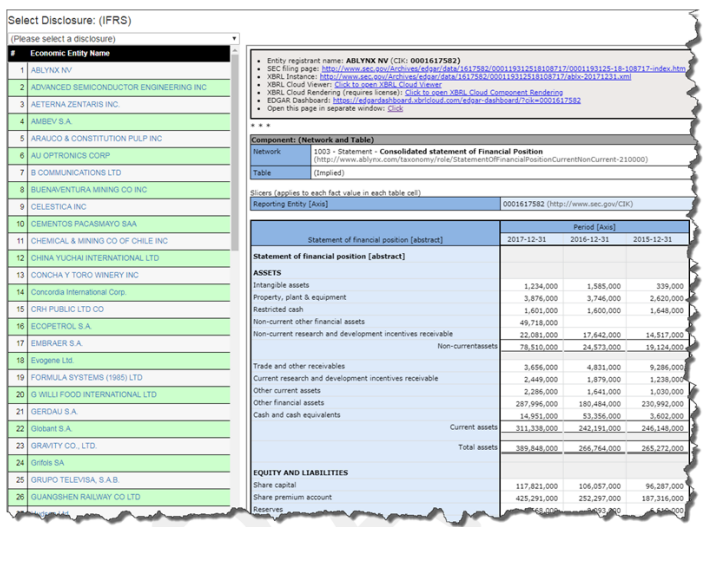710x570 pixels.
Task: Select AETERNA ZENTARIS INC. entity
Action: click(75, 105)
